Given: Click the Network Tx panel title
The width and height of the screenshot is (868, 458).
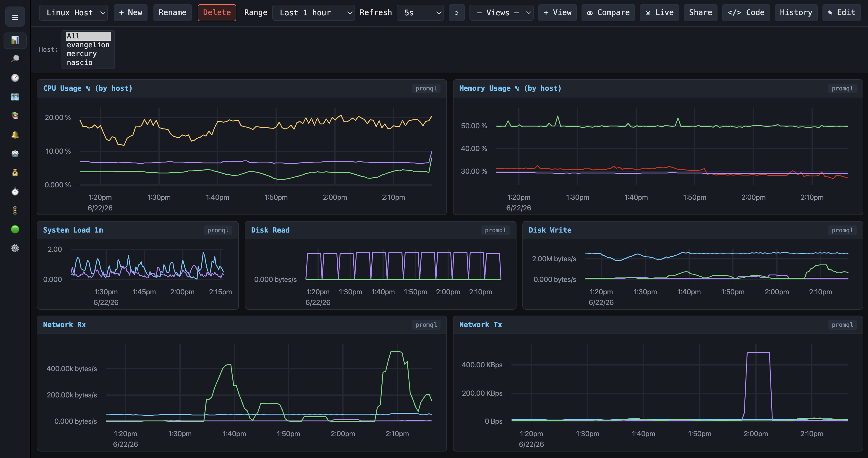Looking at the screenshot, I should (480, 325).
